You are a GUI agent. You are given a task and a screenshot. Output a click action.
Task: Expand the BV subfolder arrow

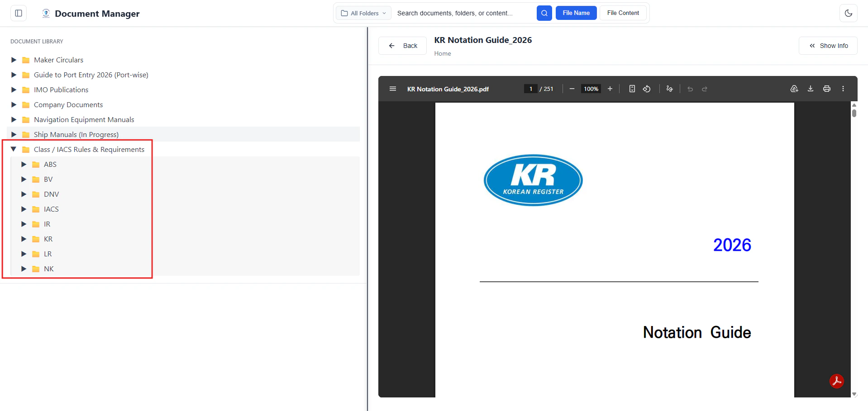24,179
